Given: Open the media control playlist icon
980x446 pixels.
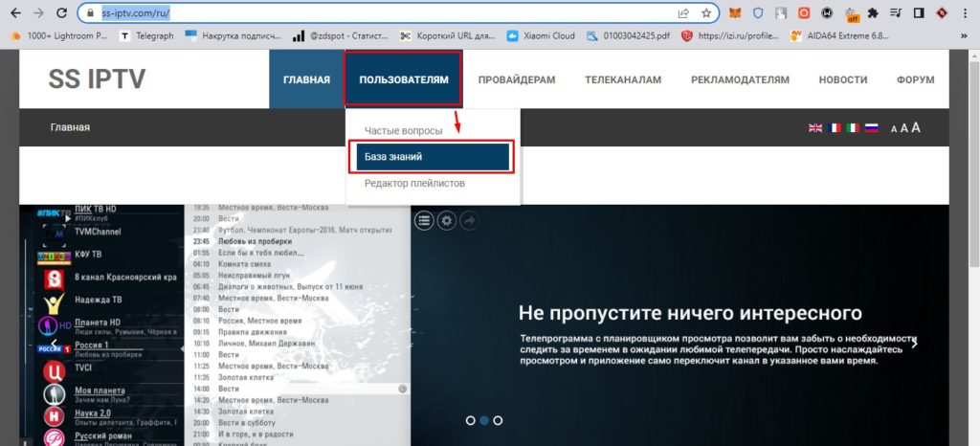Looking at the screenshot, I should (896, 12).
